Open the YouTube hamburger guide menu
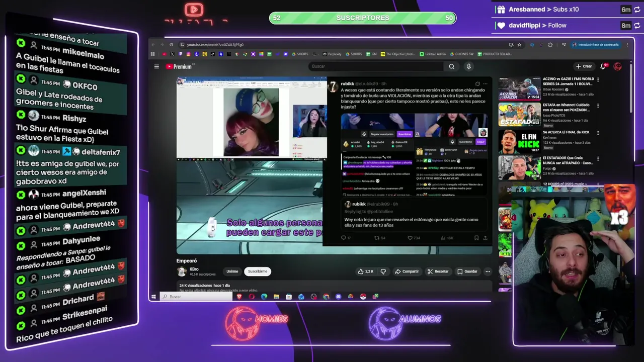This screenshot has height=362, width=644. (156, 66)
